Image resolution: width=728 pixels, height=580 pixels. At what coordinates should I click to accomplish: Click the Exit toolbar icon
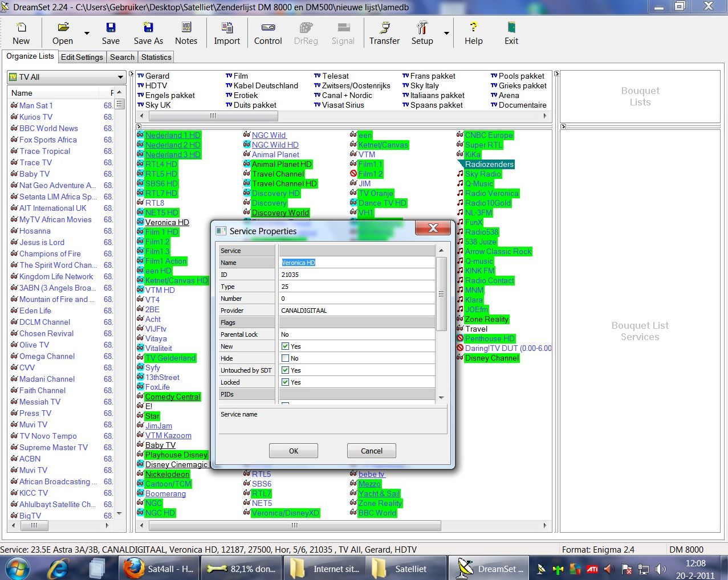[x=511, y=34]
